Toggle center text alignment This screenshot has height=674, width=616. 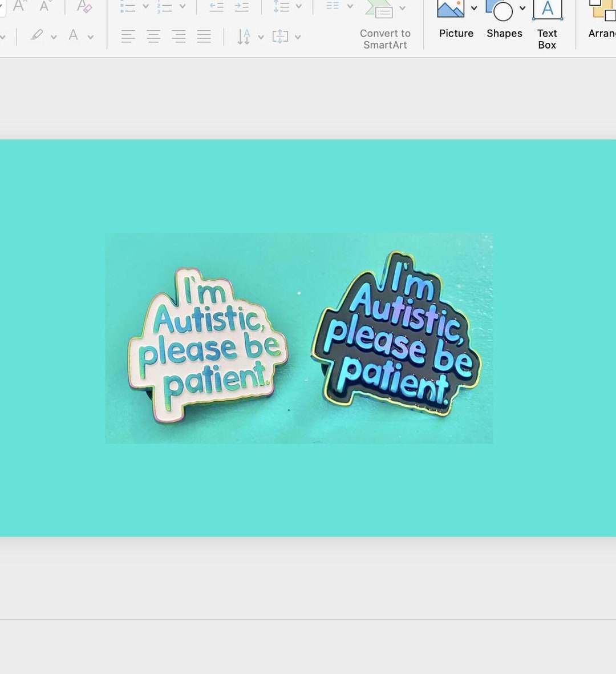(x=153, y=37)
